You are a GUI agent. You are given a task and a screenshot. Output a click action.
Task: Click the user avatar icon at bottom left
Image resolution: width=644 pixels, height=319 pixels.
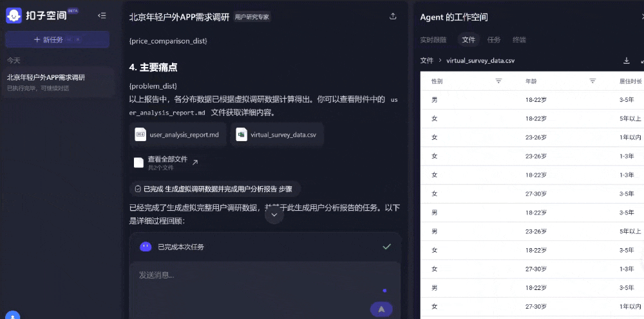[13, 316]
